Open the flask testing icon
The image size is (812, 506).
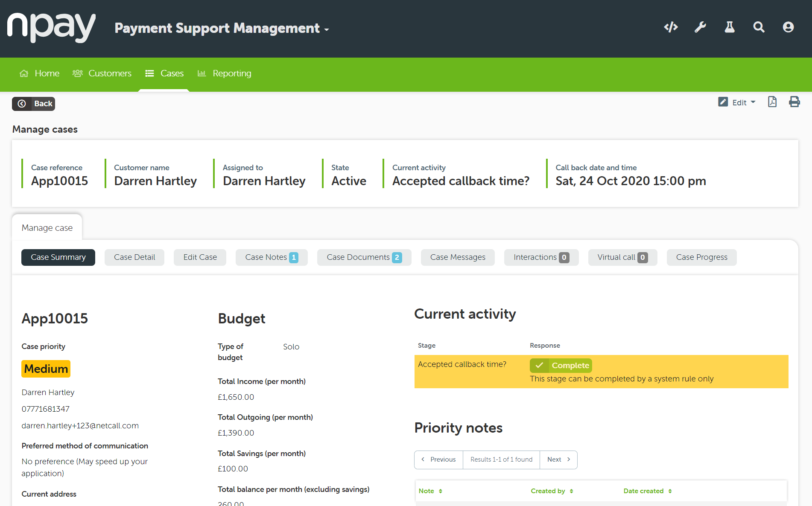(730, 27)
